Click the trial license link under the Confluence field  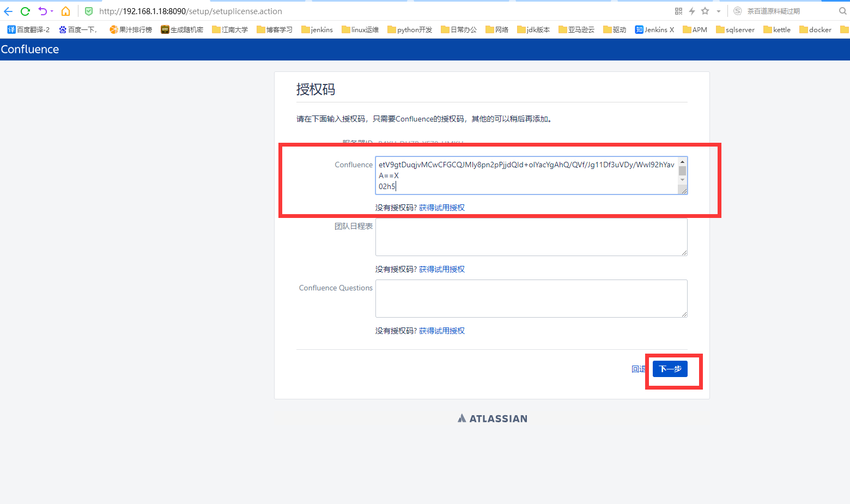coord(442,208)
